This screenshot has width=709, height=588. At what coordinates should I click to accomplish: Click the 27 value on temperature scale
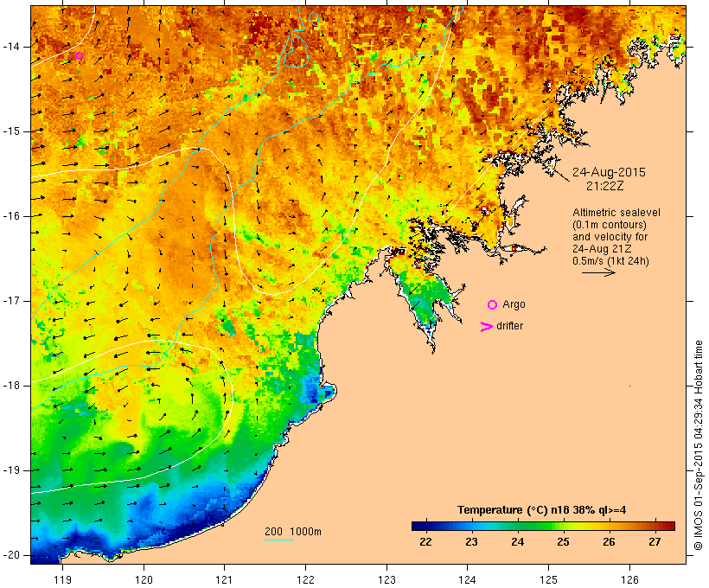[655, 542]
